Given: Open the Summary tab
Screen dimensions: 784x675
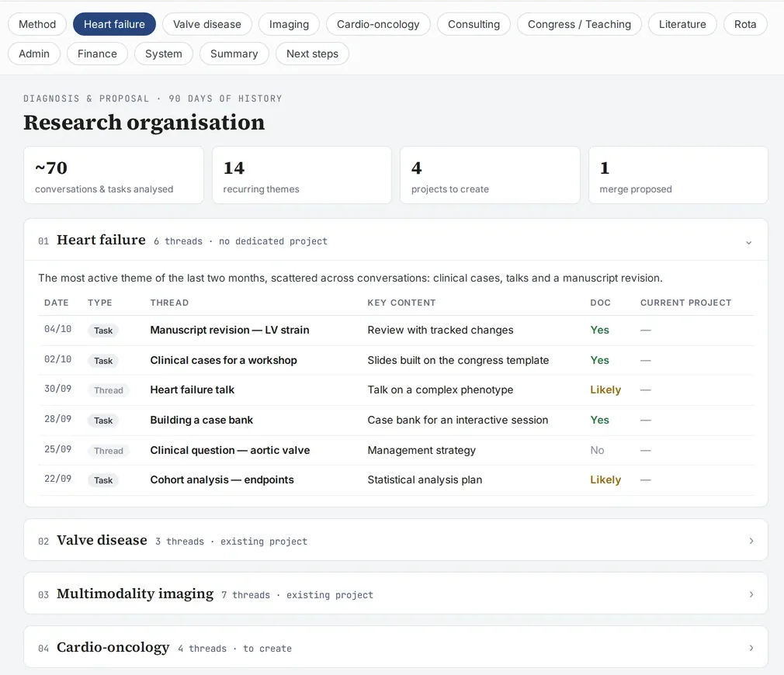Looking at the screenshot, I should pos(234,54).
